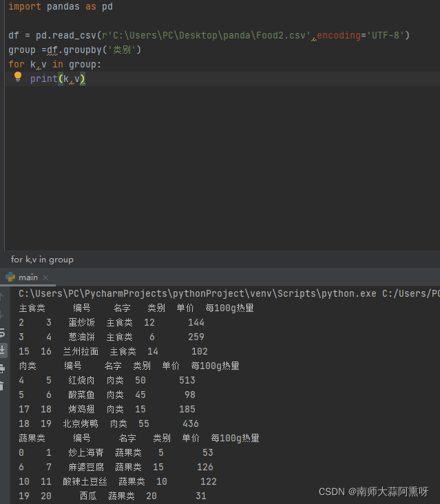Screen dimensions: 440x504
Task: Click the value 126 in the 麻婆豆腐 row
Action: point(205,467)
